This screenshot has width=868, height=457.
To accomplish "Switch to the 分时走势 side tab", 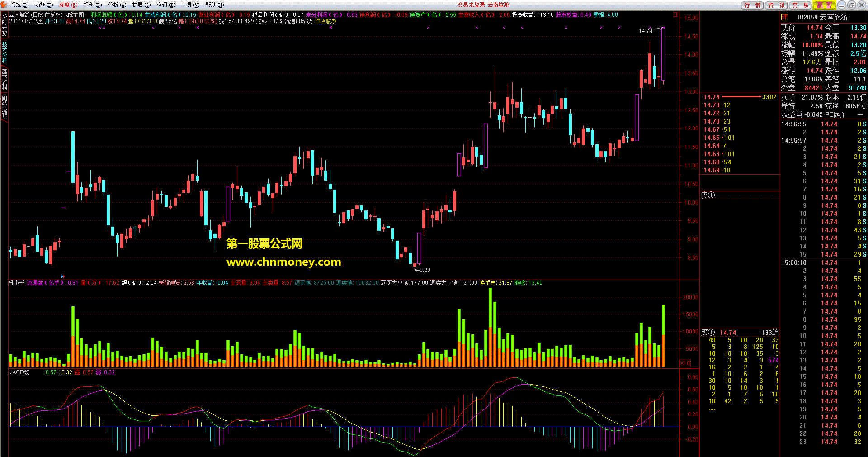I will 5,25.
